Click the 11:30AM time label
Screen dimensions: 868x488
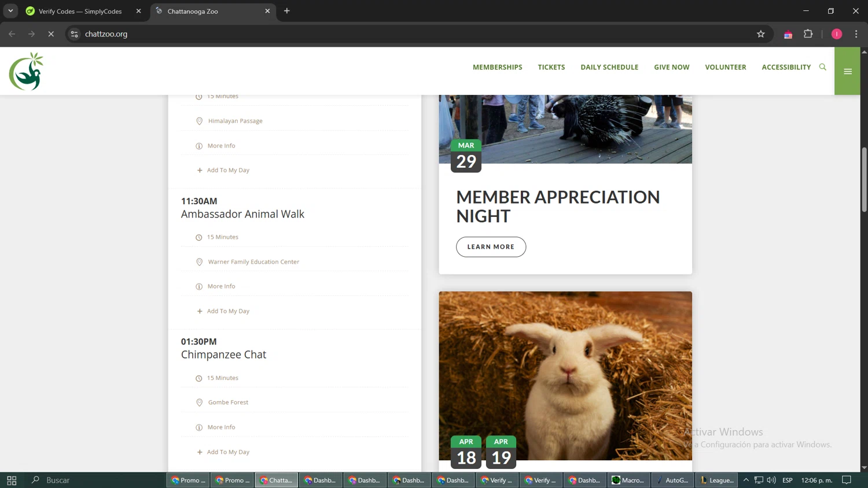(x=199, y=201)
